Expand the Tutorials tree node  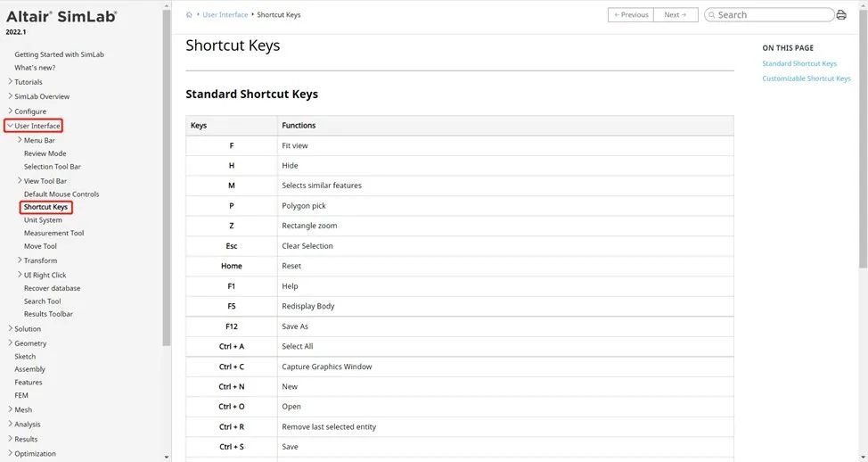pos(10,82)
